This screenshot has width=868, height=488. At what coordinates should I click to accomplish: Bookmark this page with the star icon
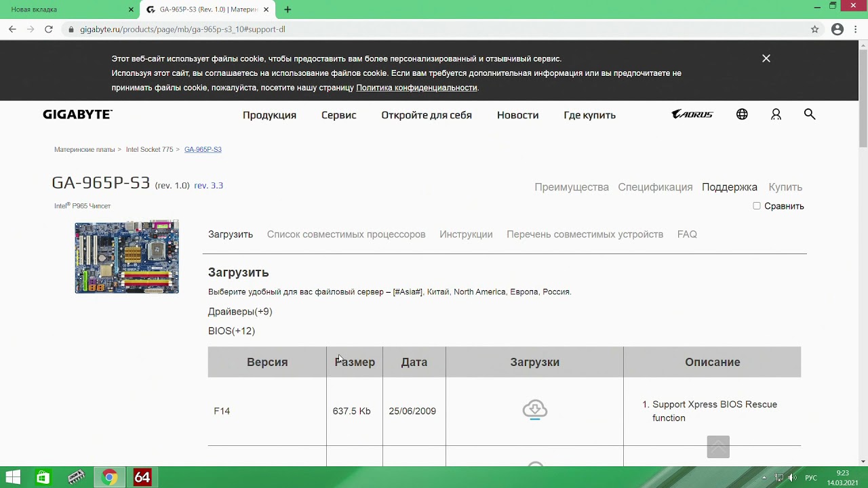(x=815, y=29)
